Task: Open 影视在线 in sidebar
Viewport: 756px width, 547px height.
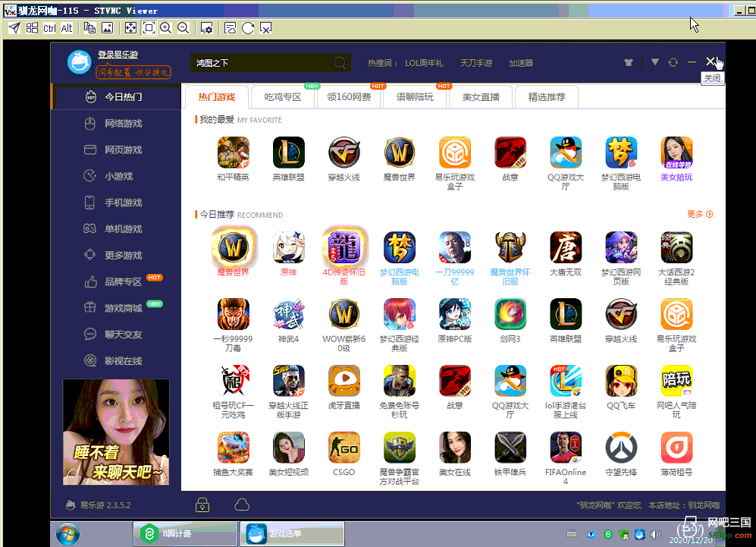Action: (x=116, y=361)
